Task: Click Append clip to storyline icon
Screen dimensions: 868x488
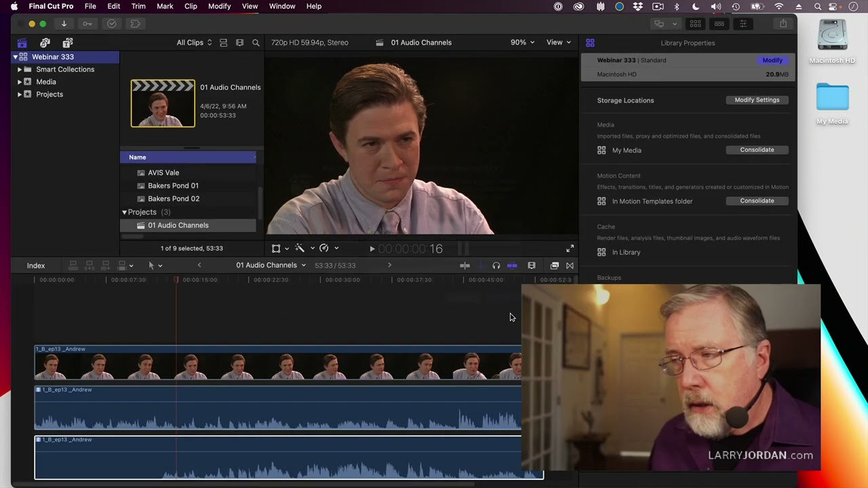Action: point(105,266)
